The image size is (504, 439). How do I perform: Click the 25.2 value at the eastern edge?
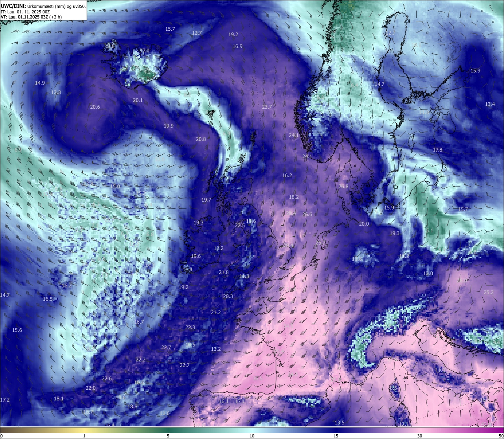pos(488,292)
